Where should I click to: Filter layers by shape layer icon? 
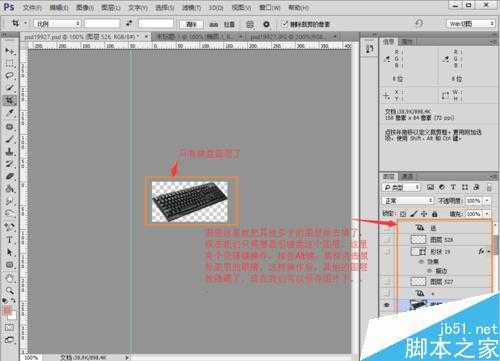click(x=465, y=188)
